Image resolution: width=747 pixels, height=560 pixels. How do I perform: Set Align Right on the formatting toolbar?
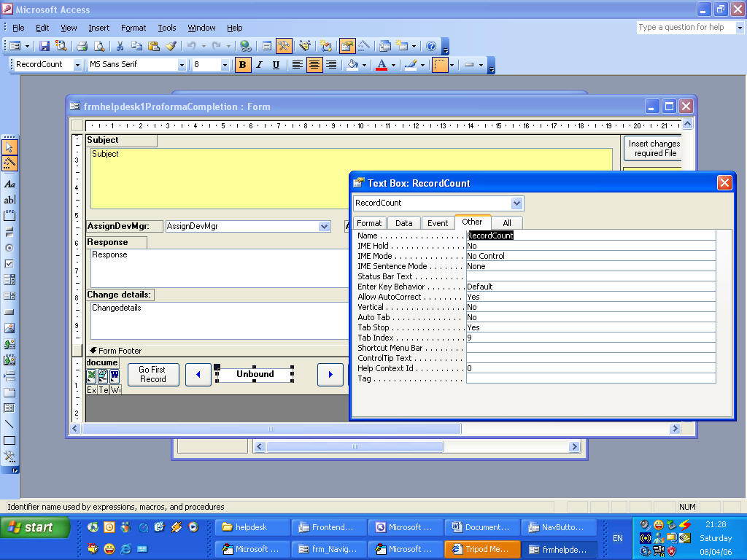(x=331, y=65)
